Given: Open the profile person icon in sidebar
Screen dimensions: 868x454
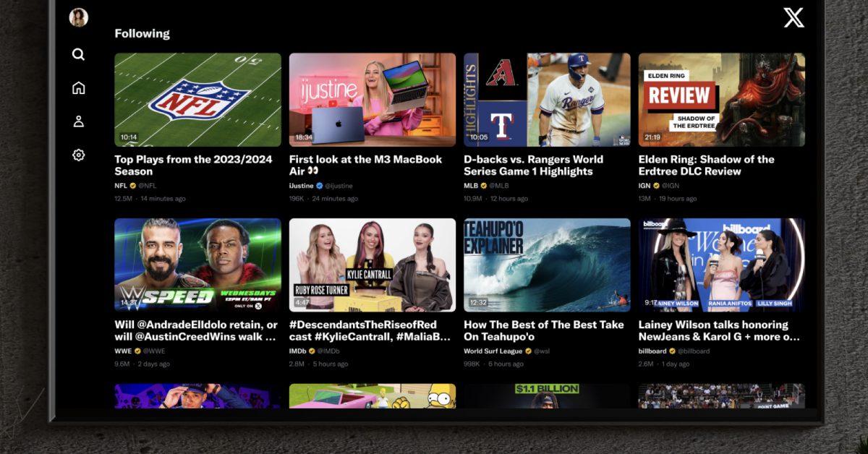Looking at the screenshot, I should pos(78,121).
